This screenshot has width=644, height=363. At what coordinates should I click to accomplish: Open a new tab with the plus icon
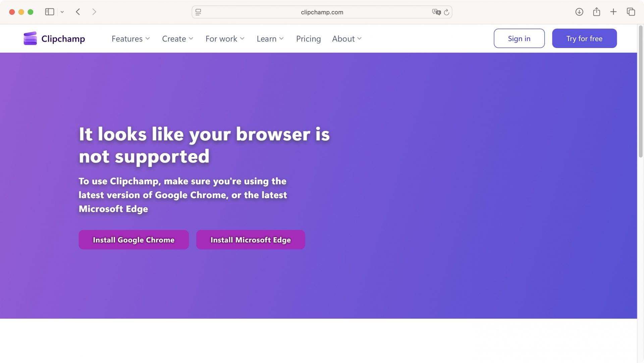click(613, 11)
